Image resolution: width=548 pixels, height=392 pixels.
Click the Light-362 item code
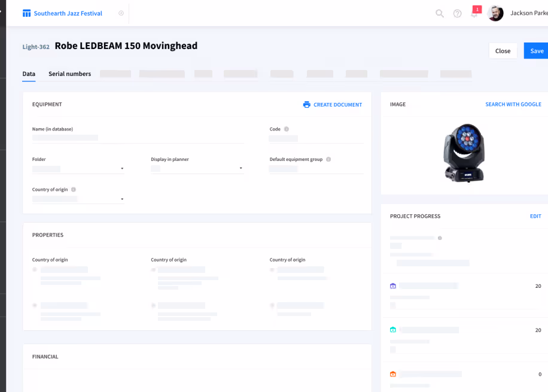pos(36,47)
